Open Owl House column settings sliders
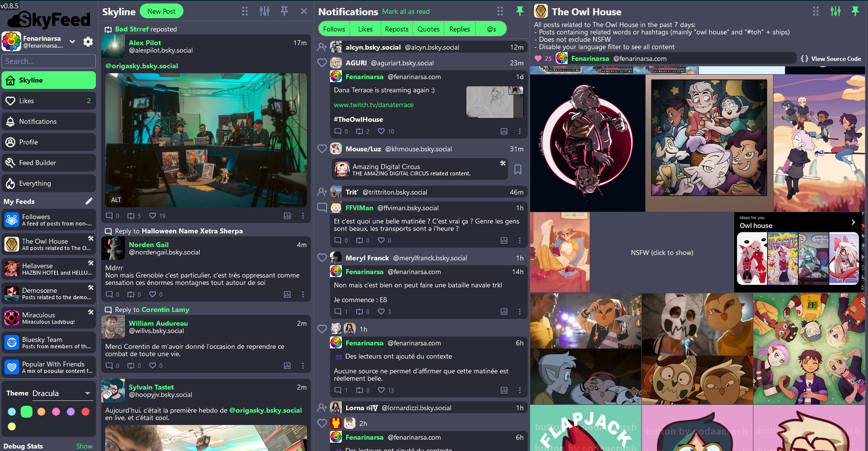 [836, 11]
